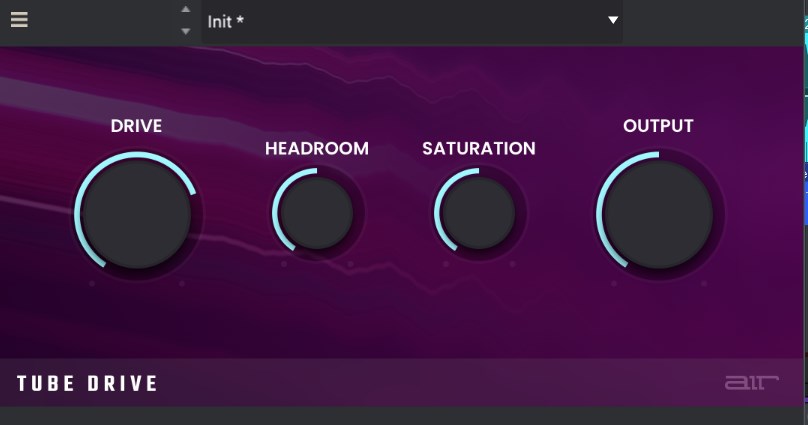Click the HEADROOM label text
This screenshot has width=808, height=425.
[x=316, y=149]
